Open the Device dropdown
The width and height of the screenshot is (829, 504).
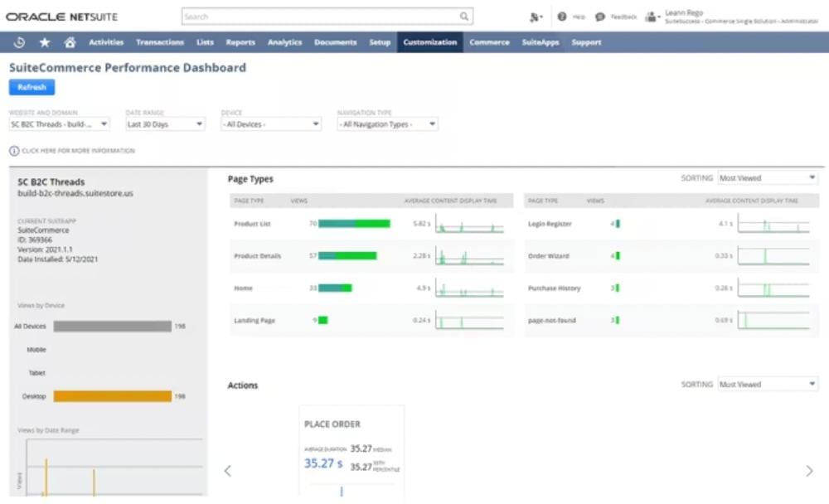point(271,124)
